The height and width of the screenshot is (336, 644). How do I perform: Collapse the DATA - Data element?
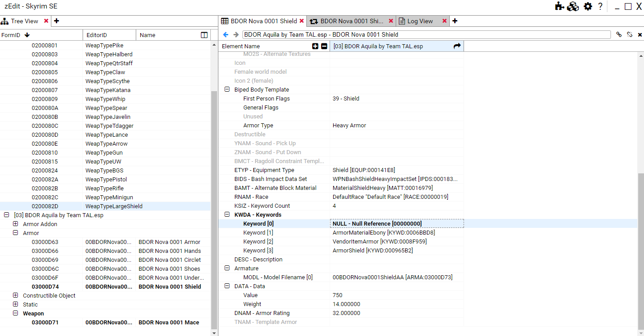pos(227,286)
